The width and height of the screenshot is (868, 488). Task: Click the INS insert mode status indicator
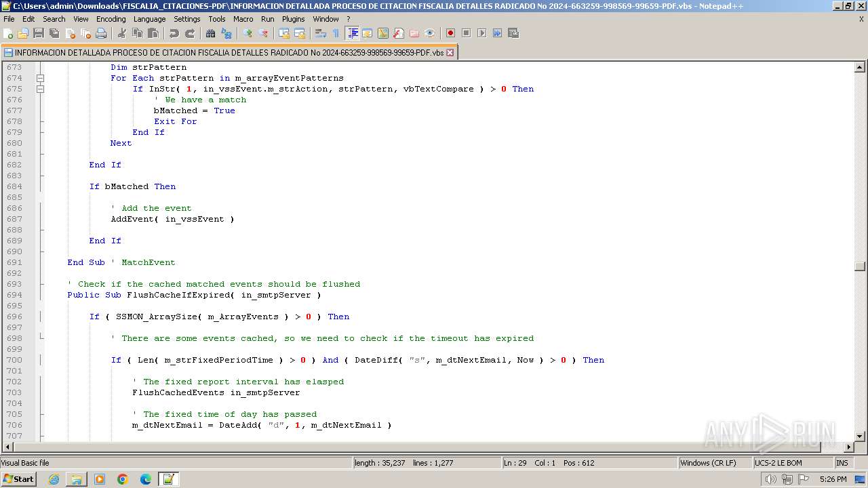pos(842,463)
